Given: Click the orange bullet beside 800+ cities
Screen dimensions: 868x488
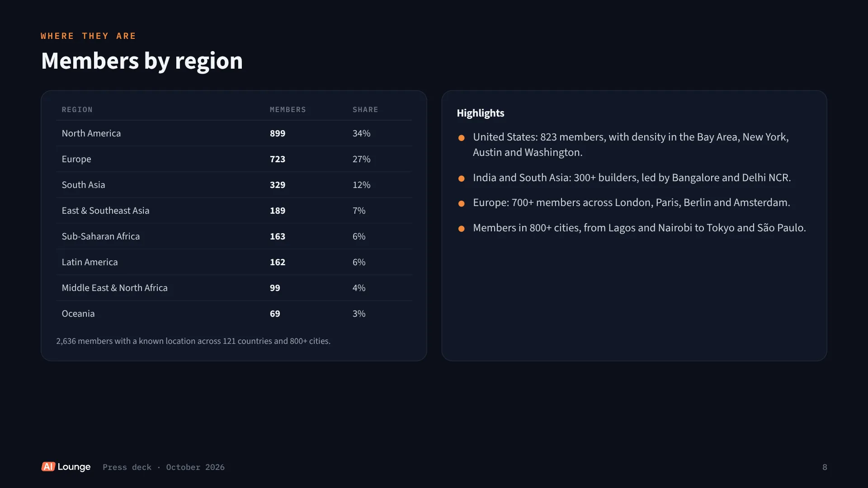Looking at the screenshot, I should point(461,229).
